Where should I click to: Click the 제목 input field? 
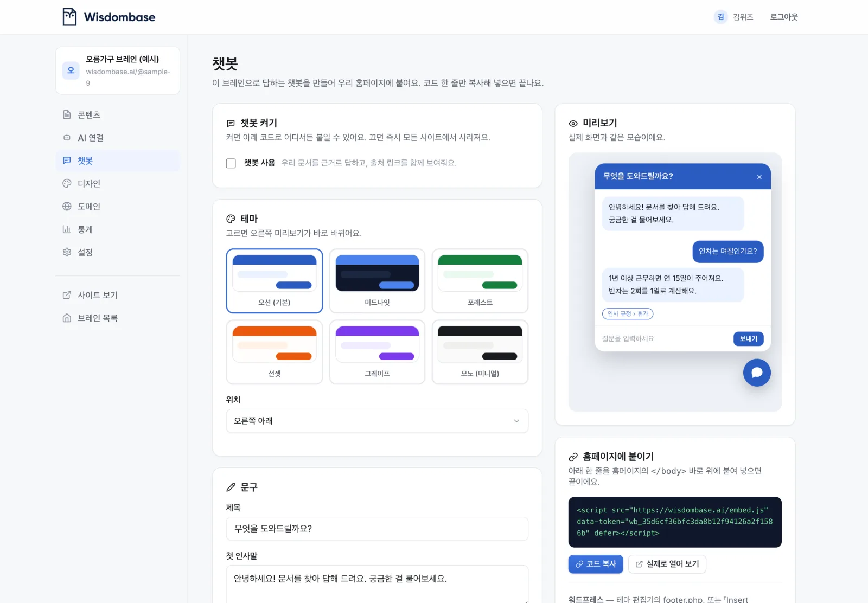click(x=377, y=529)
